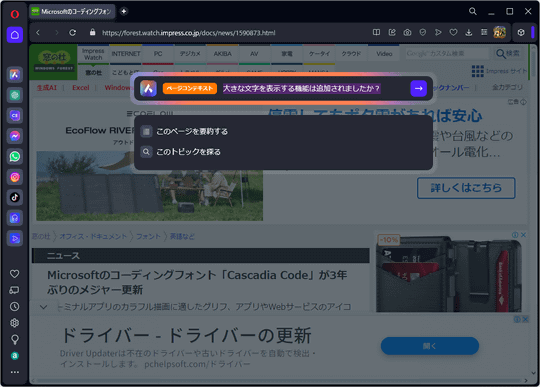This screenshot has height=387, width=540.
Task: Open the AKIBA nav tab
Action: (x=222, y=54)
